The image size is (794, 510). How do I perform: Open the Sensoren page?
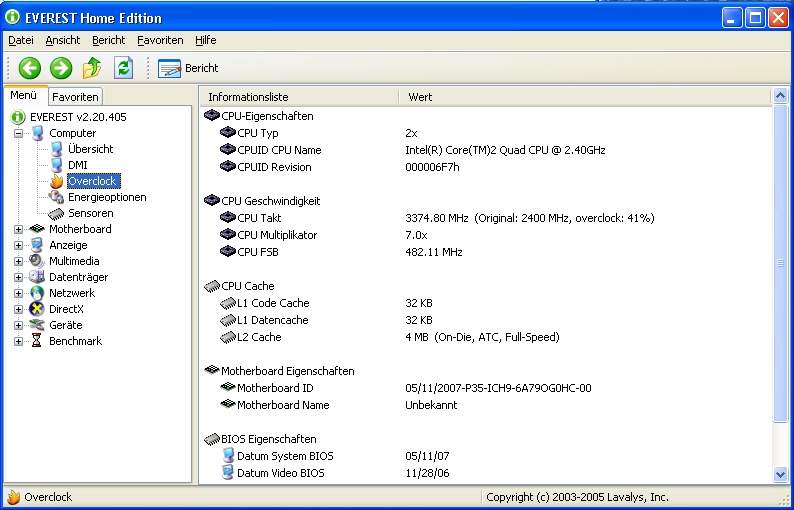[x=90, y=213]
